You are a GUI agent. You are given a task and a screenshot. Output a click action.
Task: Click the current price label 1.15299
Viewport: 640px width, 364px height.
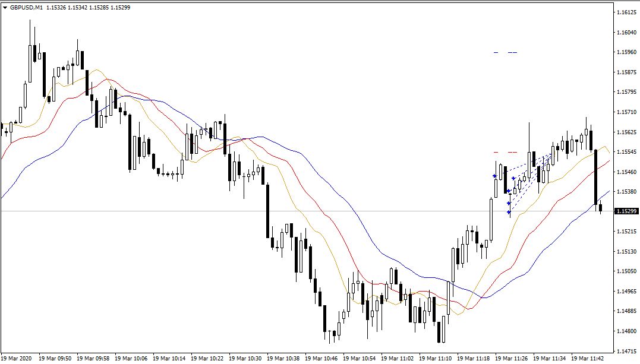[626, 211]
